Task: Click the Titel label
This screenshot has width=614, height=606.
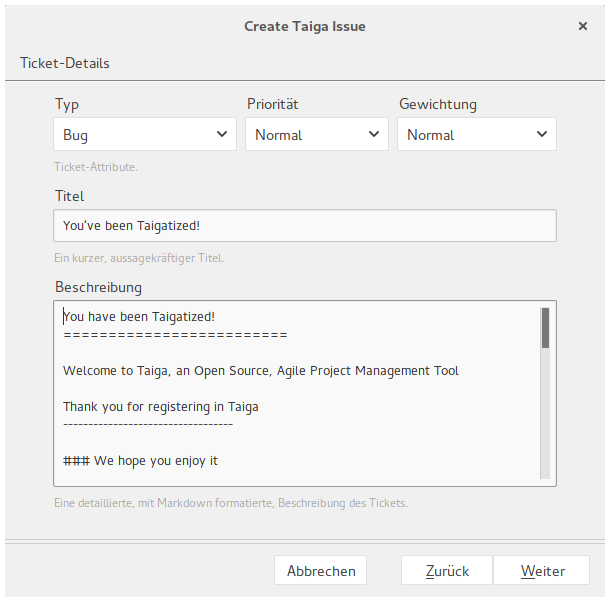Action: (69, 196)
